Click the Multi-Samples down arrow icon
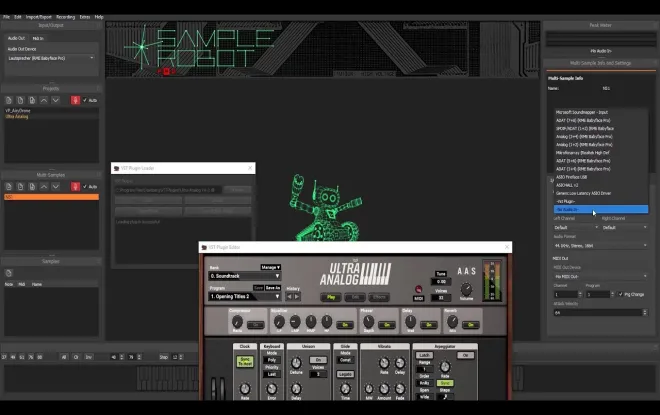The height and width of the screenshot is (415, 660). tap(56, 186)
